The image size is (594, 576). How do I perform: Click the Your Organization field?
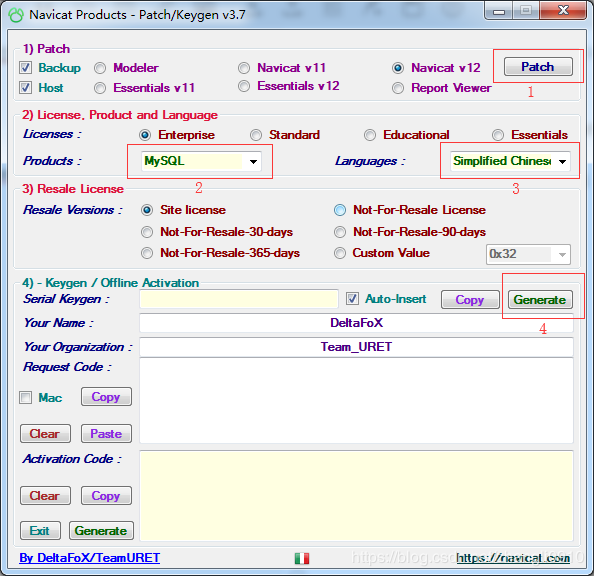pos(356,347)
